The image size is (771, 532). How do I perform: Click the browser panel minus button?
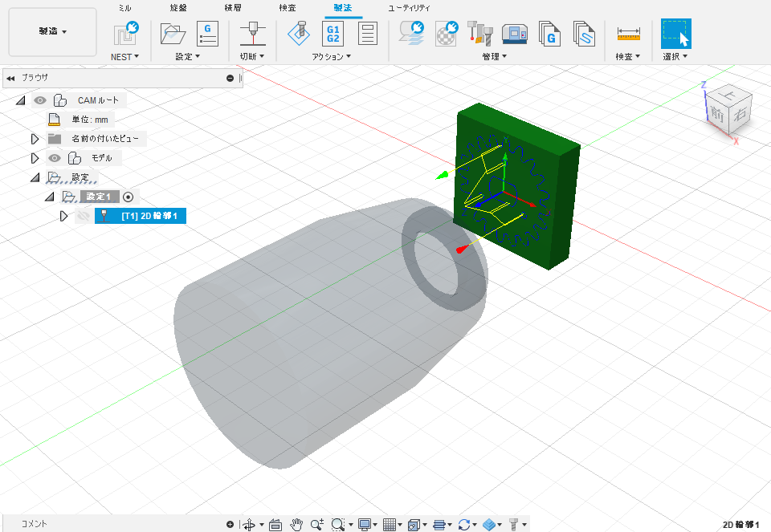point(230,78)
